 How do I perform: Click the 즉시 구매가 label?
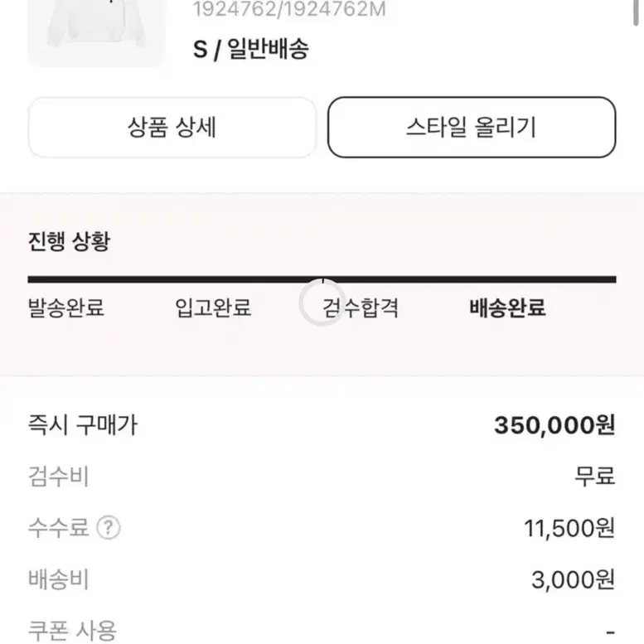tap(83, 425)
